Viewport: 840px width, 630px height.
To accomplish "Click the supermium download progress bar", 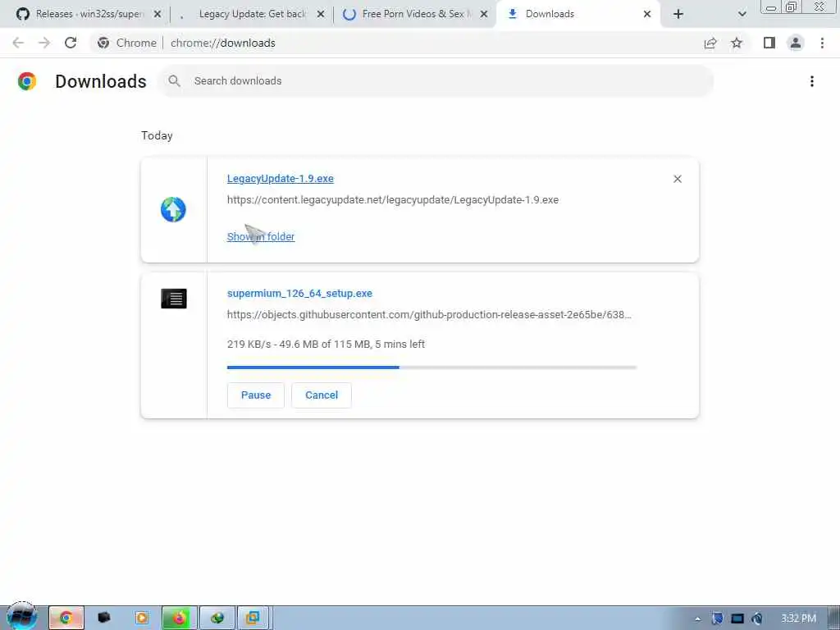I will tap(431, 367).
